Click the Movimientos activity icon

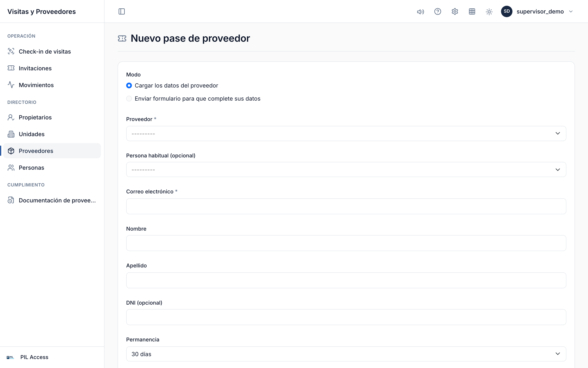11,85
